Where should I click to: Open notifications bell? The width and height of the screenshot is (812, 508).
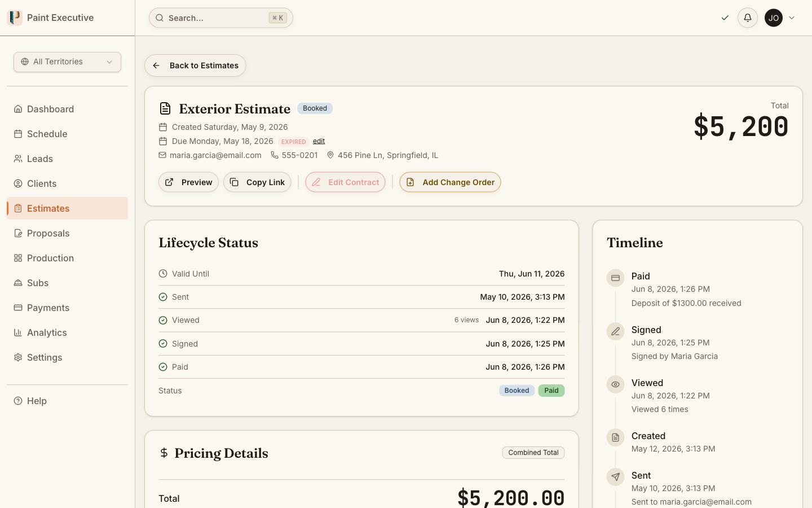pos(748,18)
